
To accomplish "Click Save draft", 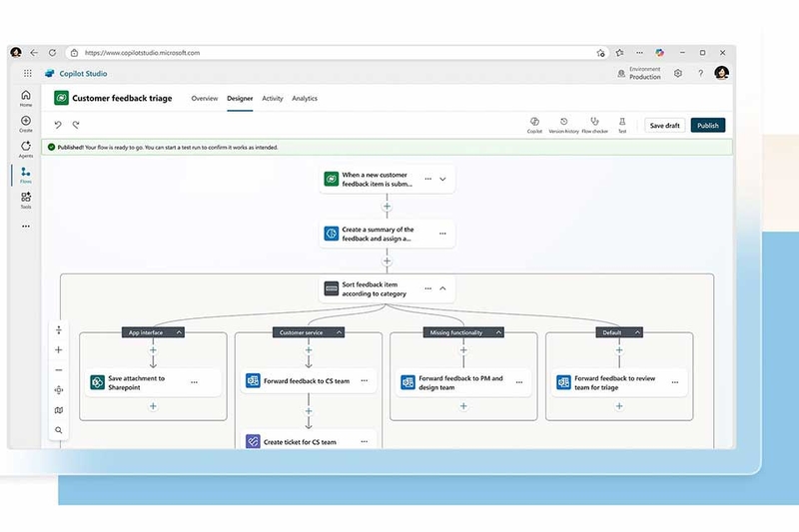I will (x=664, y=125).
